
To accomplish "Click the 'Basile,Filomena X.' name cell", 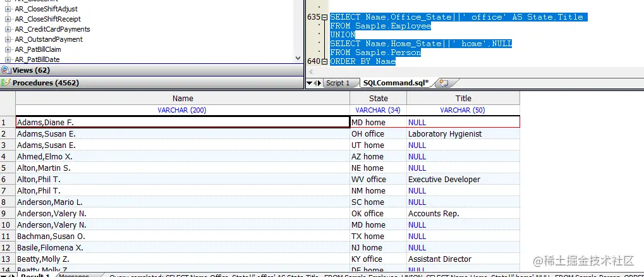I will [x=183, y=247].
